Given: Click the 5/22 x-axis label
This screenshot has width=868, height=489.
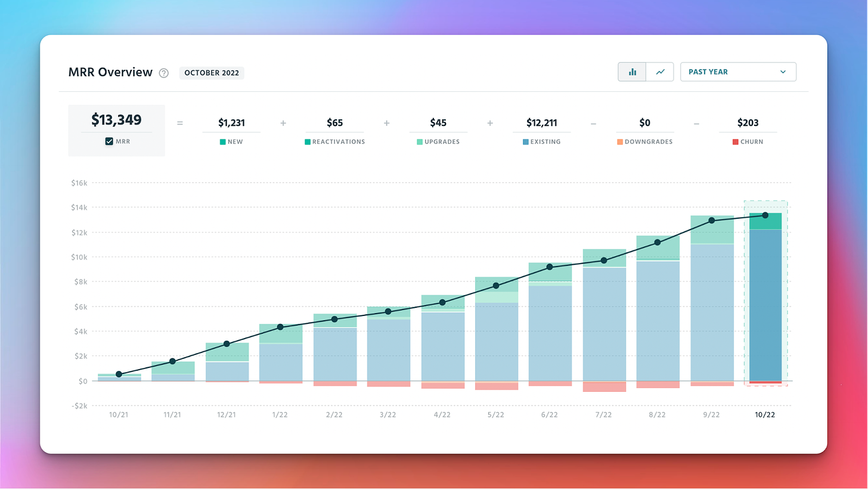Looking at the screenshot, I should point(496,414).
